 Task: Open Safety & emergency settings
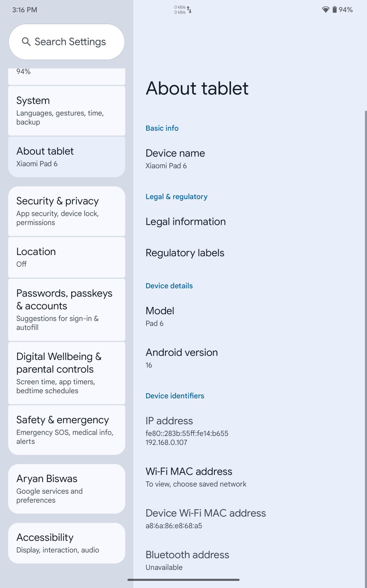tap(67, 430)
